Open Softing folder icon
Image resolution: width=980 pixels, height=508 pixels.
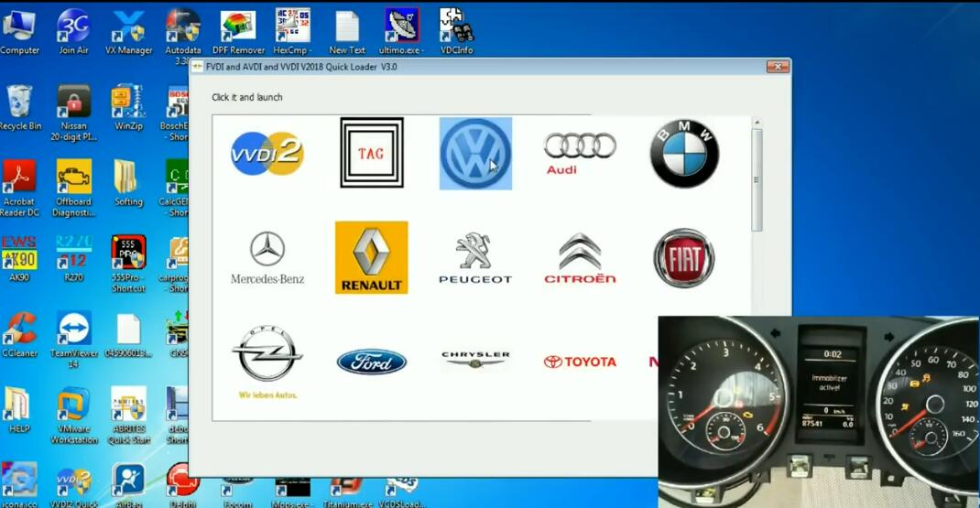pyautogui.click(x=128, y=184)
